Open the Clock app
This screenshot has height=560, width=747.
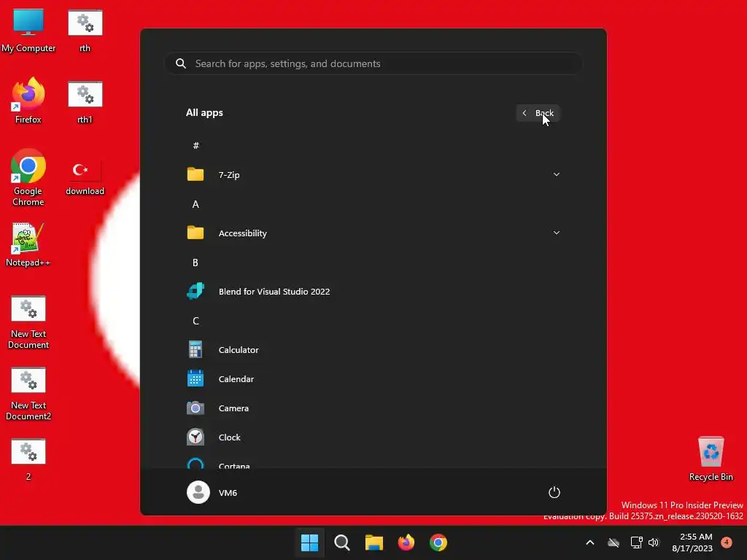373,437
